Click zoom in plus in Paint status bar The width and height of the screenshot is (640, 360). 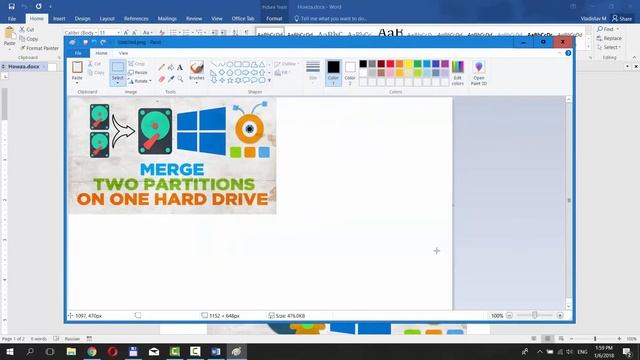tap(560, 316)
